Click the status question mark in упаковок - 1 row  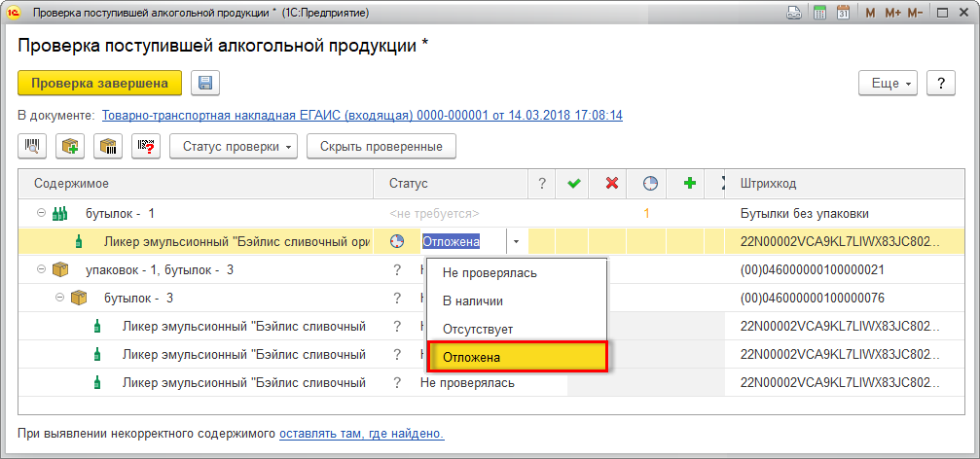coord(396,269)
